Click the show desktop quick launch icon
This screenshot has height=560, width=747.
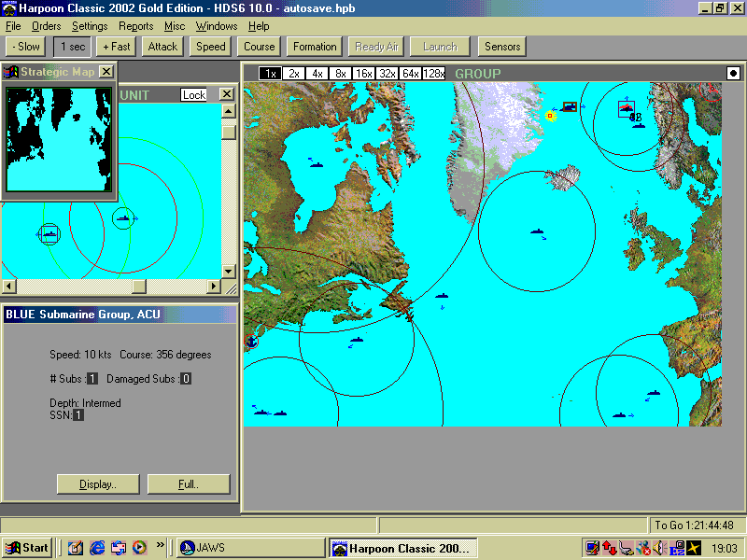pyautogui.click(x=76, y=548)
